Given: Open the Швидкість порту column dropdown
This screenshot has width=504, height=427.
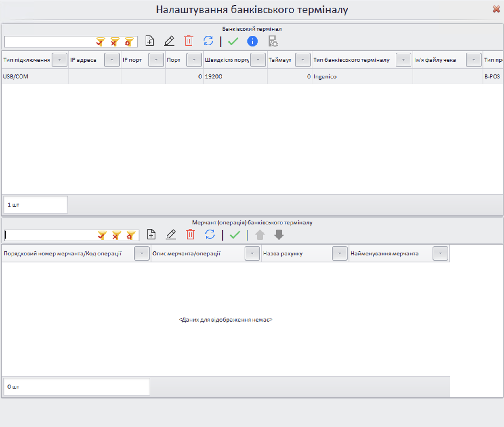Looking at the screenshot, I should [x=258, y=60].
